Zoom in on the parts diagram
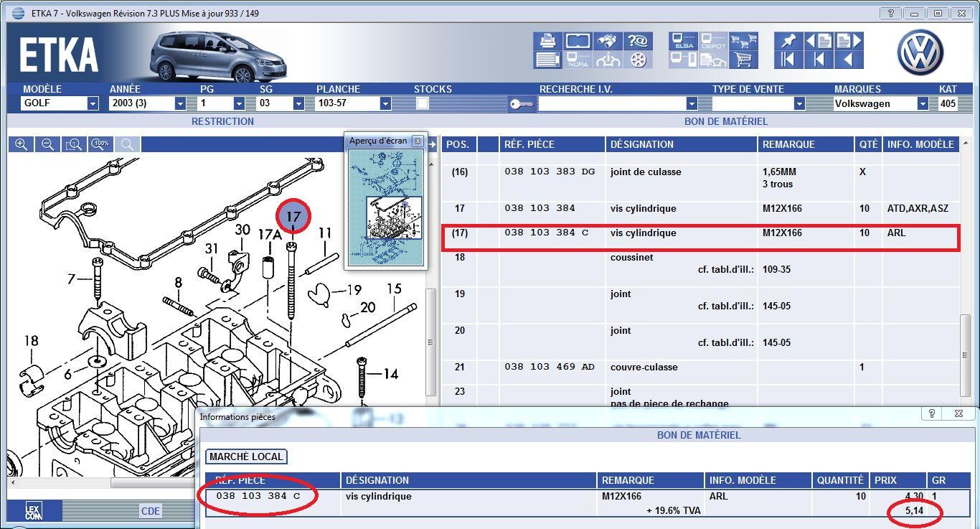Screen dimensions: 980x529 (22, 144)
